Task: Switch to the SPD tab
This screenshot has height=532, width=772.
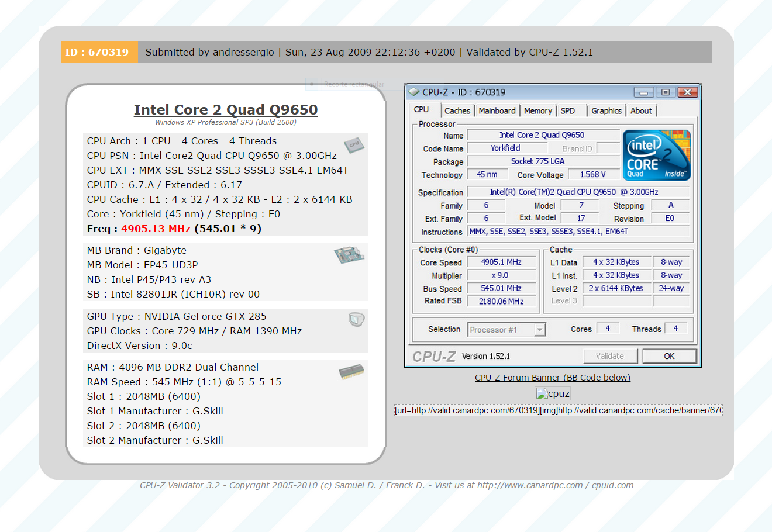Action: 568,110
